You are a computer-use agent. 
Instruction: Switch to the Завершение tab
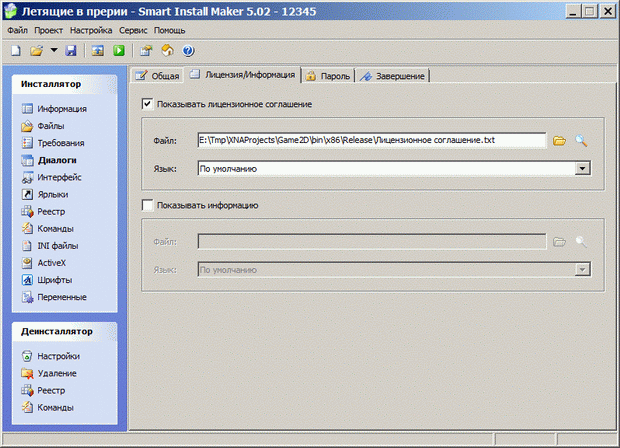pyautogui.click(x=395, y=76)
